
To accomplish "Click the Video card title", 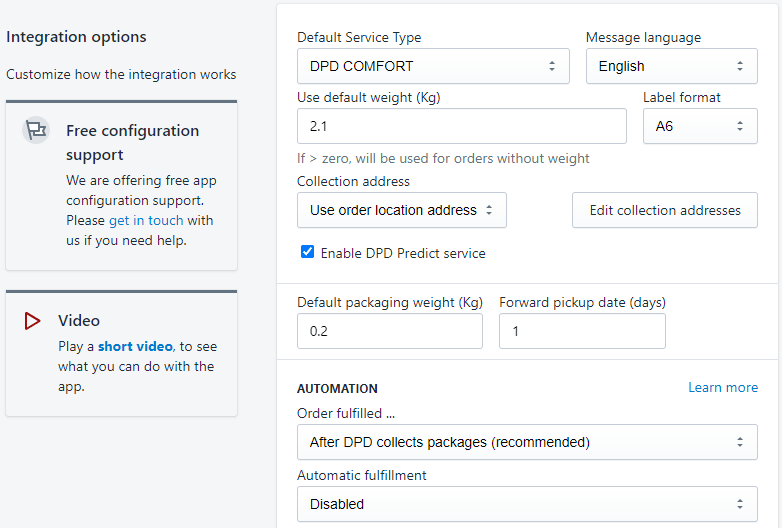I will tap(79, 321).
